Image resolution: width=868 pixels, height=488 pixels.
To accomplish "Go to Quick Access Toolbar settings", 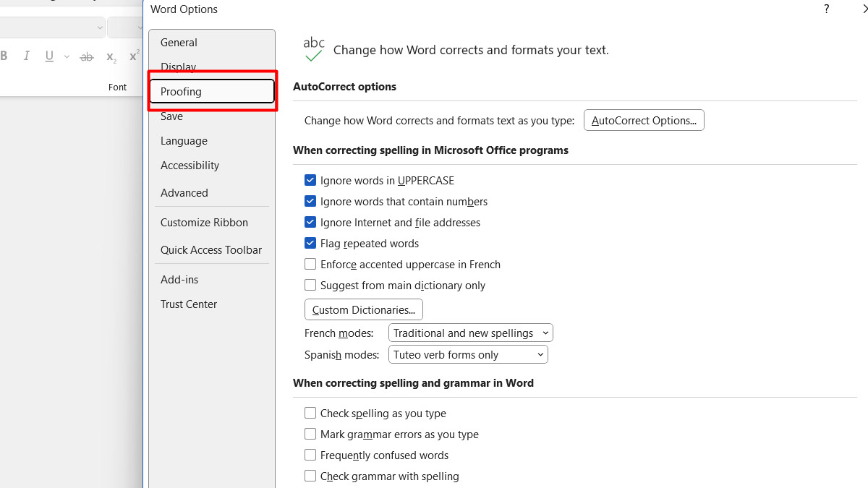I will pyautogui.click(x=211, y=250).
